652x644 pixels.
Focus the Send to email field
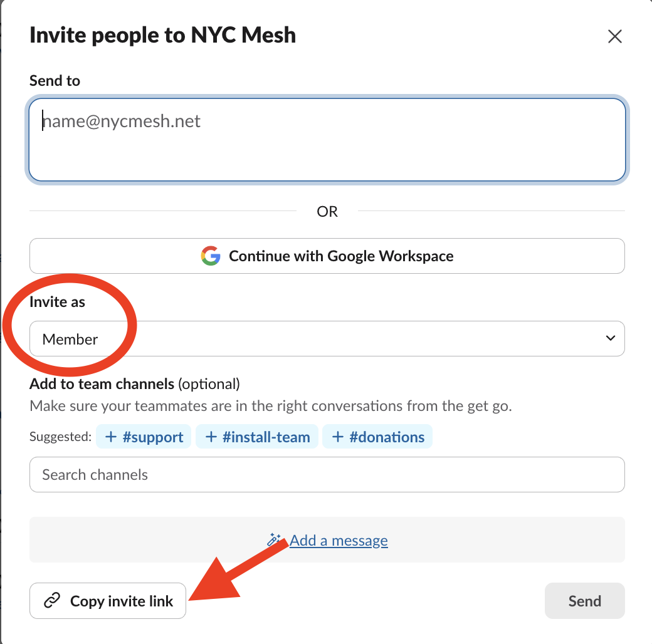[327, 140]
